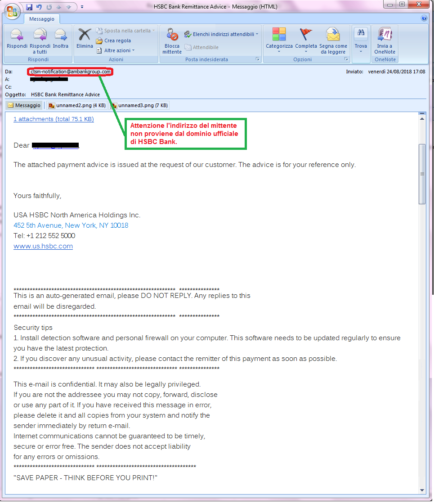Undo last action in Quick Access toolbar
Image resolution: width=434 pixels, height=504 pixels.
[x=39, y=7]
